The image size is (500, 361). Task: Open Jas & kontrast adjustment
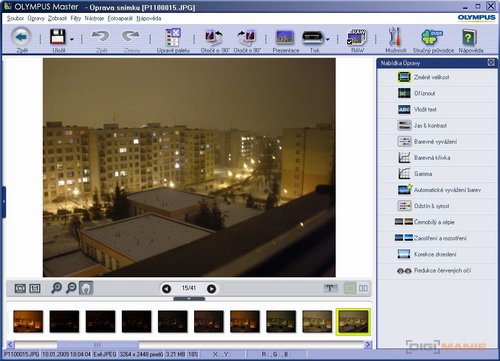[x=437, y=126]
